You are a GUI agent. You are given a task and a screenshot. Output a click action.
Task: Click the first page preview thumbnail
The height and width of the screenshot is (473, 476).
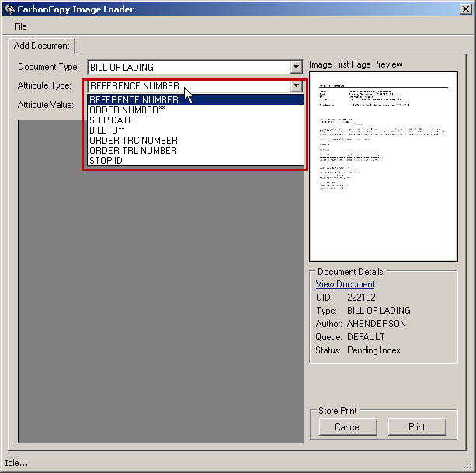[x=384, y=166]
